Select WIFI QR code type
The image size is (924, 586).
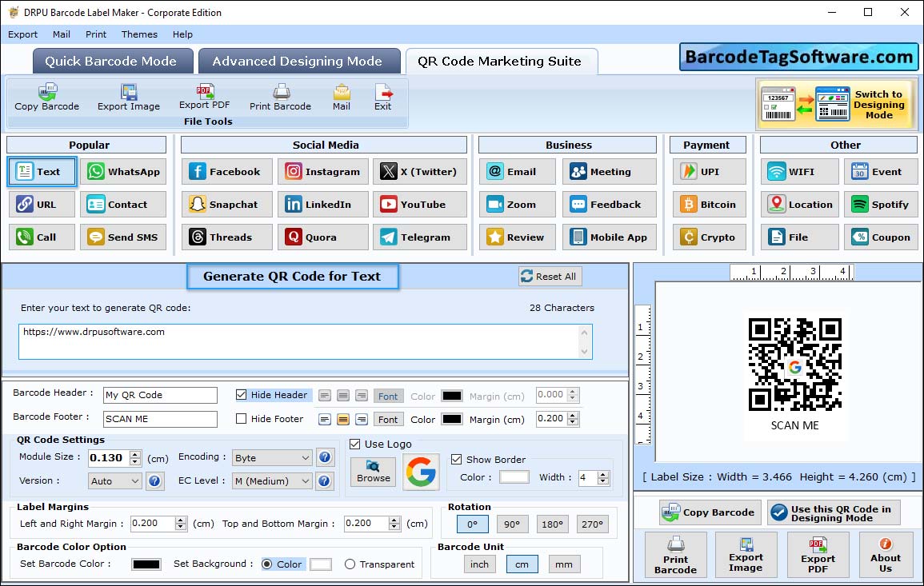click(x=799, y=171)
